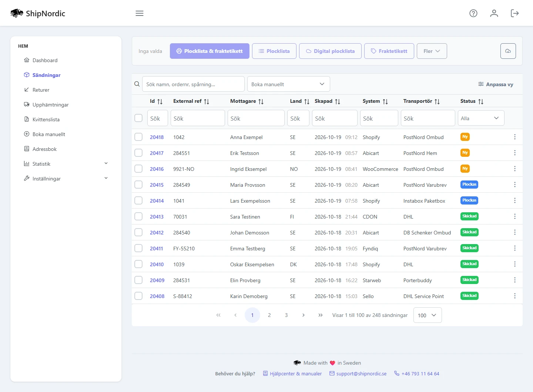The width and height of the screenshot is (533, 392).
Task: Expand the Statistik sidebar section
Action: coord(66,164)
